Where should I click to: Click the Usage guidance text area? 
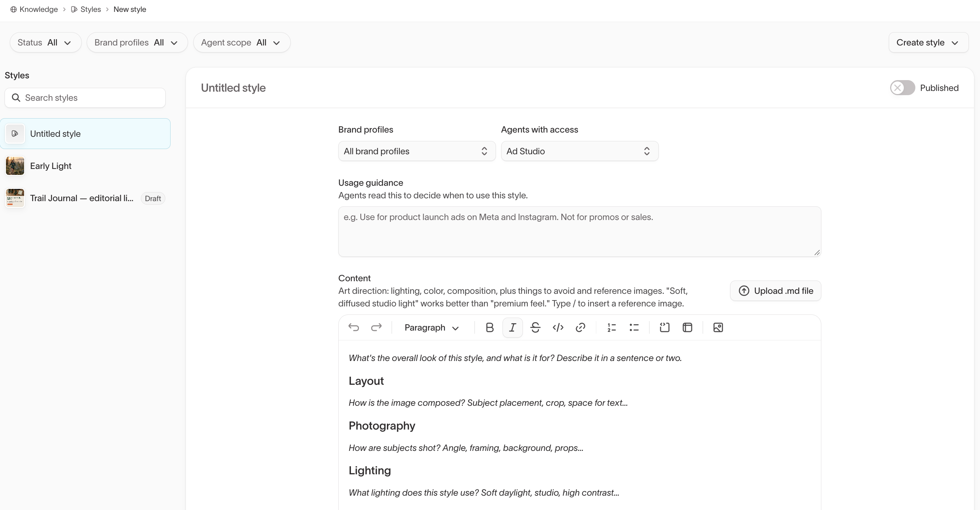point(579,232)
